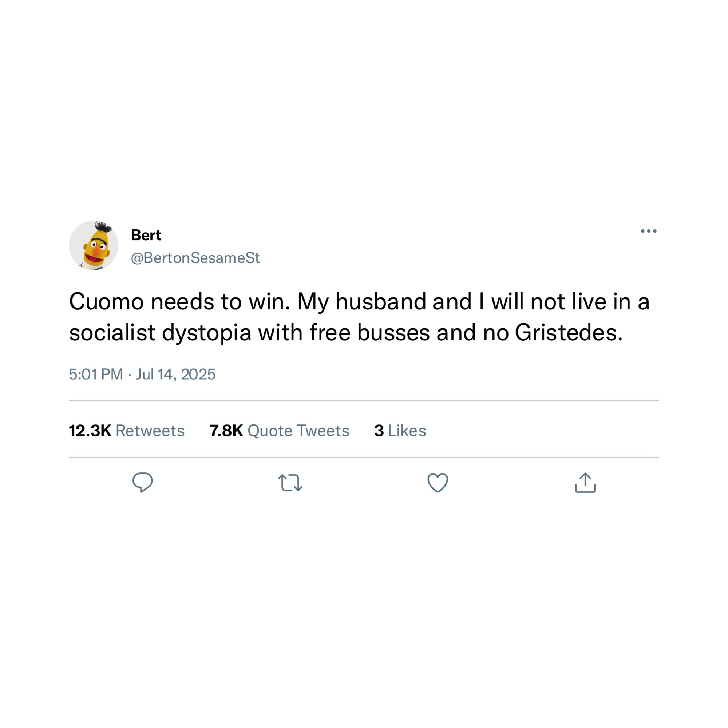This screenshot has width=728, height=728.
Task: Click the display name Bert
Action: [146, 235]
